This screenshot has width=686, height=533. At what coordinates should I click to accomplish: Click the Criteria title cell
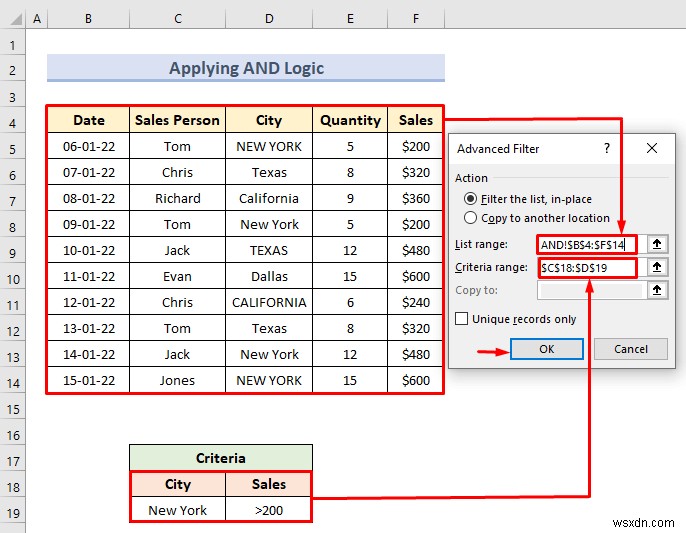(221, 458)
